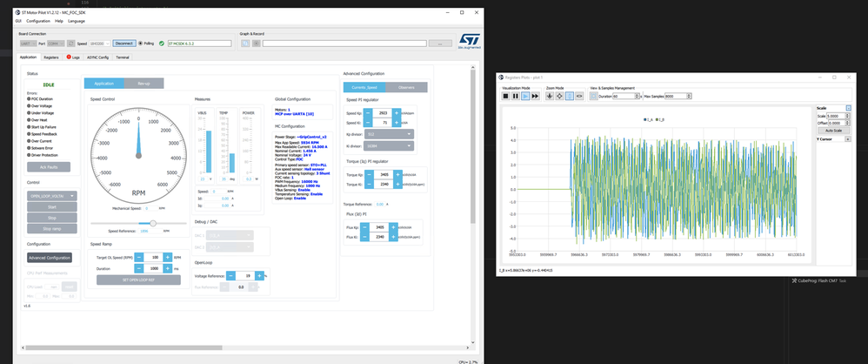Stop plotting in Registers Plots window
This screenshot has width=868, height=364.
505,96
